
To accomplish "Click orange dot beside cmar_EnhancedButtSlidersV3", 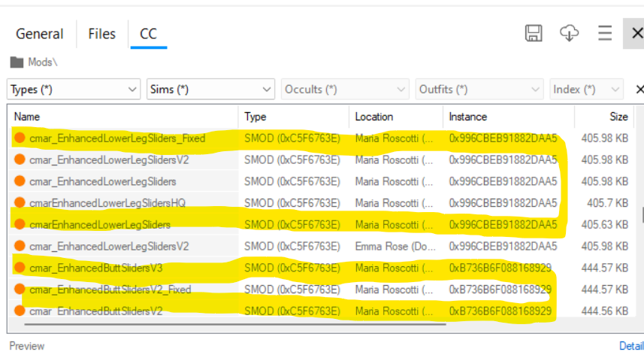I will pyautogui.click(x=20, y=268).
